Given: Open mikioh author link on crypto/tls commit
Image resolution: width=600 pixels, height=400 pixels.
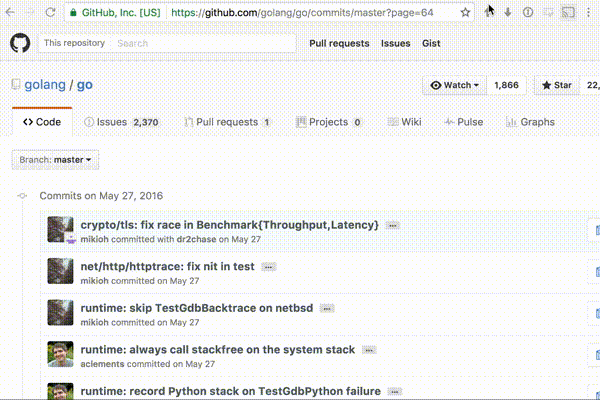Looking at the screenshot, I should (x=95, y=239).
